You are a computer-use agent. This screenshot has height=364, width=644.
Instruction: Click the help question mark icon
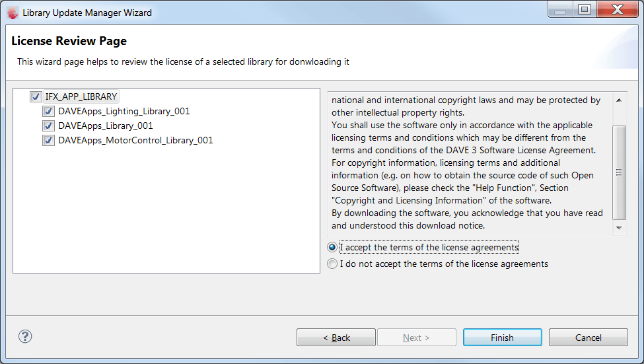(25, 336)
